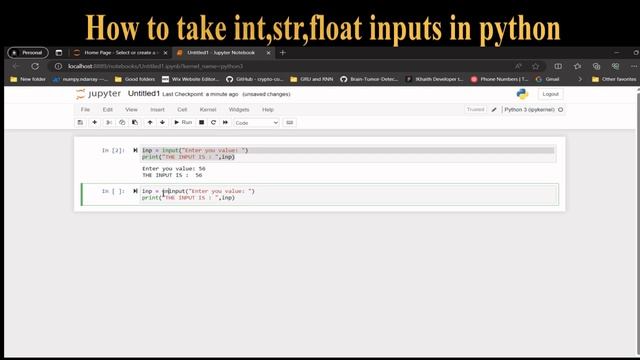Move selected cell up arrow
The height and width of the screenshot is (360, 640).
(x=150, y=122)
